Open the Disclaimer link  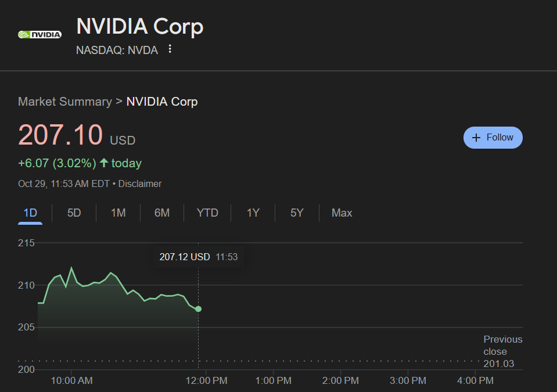[140, 184]
